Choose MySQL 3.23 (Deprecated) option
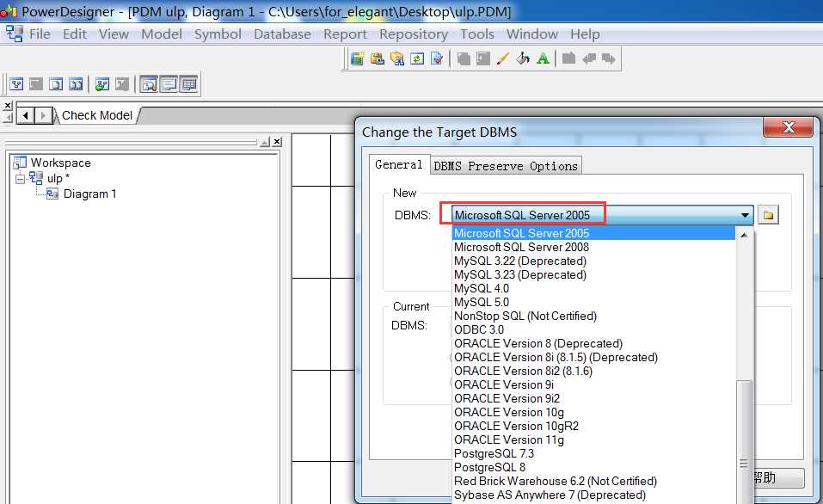The width and height of the screenshot is (823, 504). click(x=593, y=274)
